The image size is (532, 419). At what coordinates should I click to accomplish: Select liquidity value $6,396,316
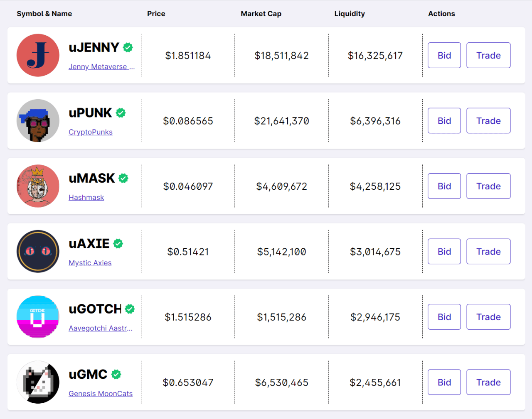tap(375, 121)
